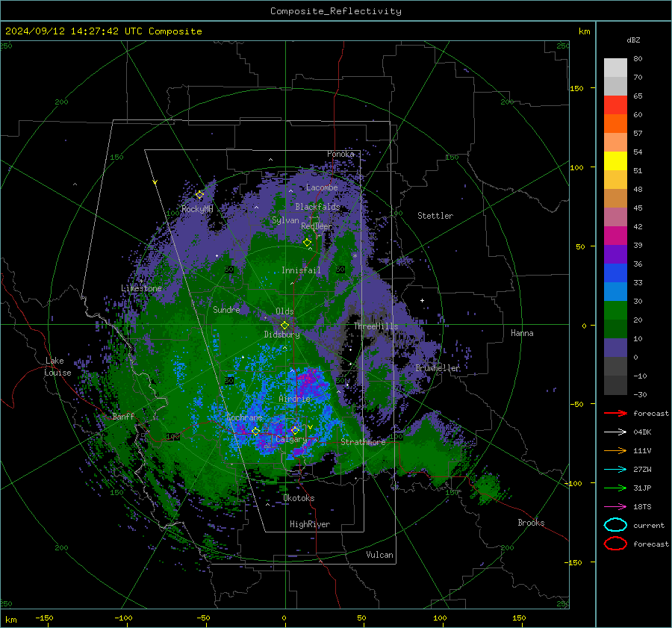Select the Stettler label
Viewport: 672px width, 628px height.
coord(435,216)
